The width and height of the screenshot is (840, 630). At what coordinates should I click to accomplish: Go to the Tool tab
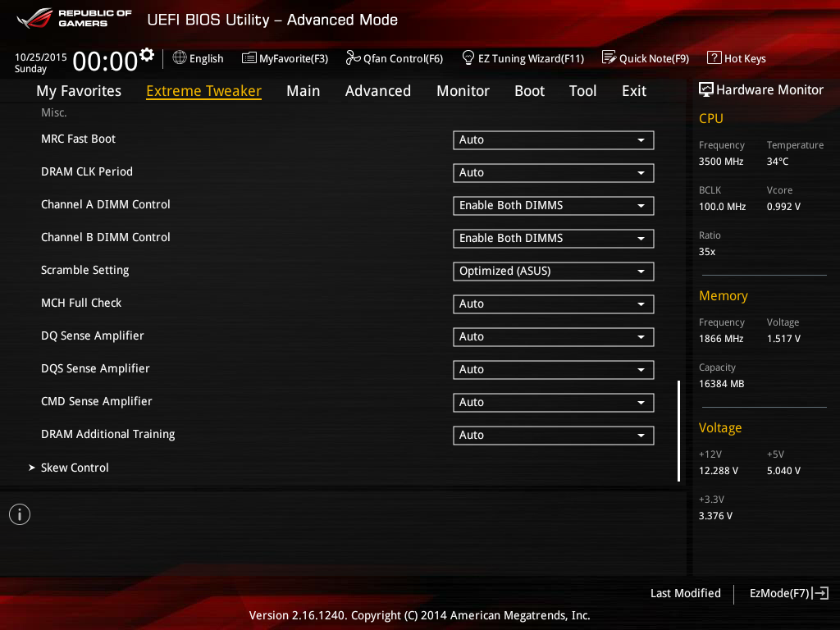[x=583, y=91]
